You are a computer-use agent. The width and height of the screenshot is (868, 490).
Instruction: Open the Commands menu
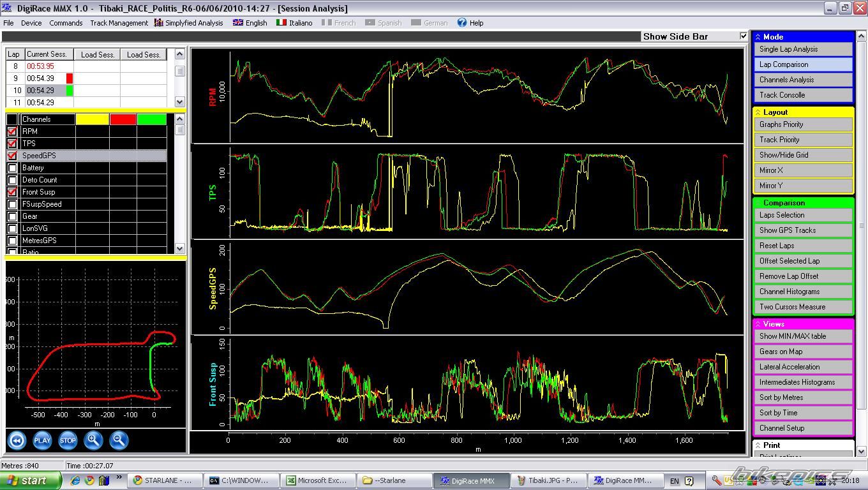[x=66, y=22]
